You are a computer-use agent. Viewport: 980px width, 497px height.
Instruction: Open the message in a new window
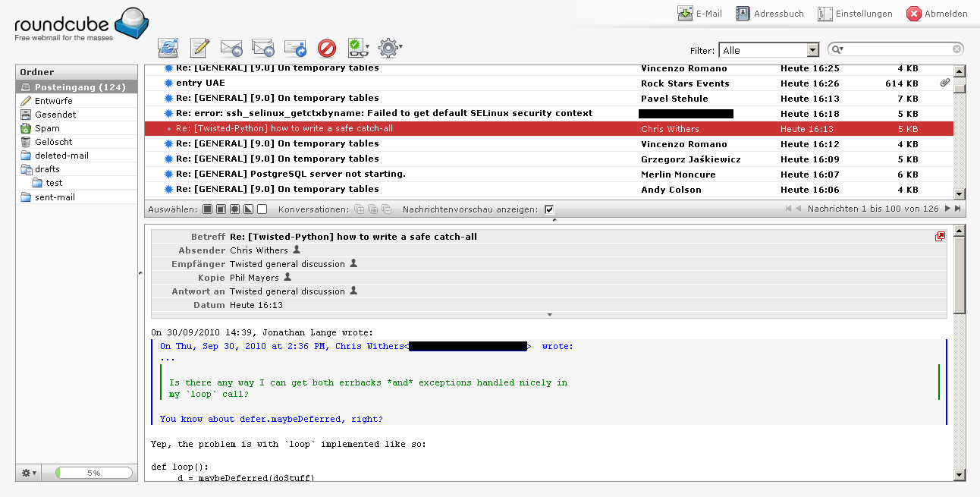click(940, 236)
